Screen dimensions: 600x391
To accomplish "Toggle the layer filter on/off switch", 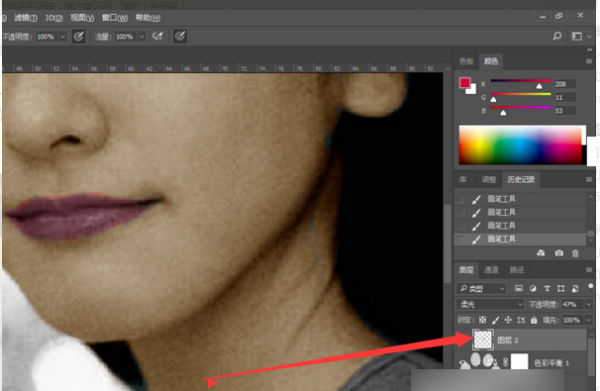I will pyautogui.click(x=590, y=288).
